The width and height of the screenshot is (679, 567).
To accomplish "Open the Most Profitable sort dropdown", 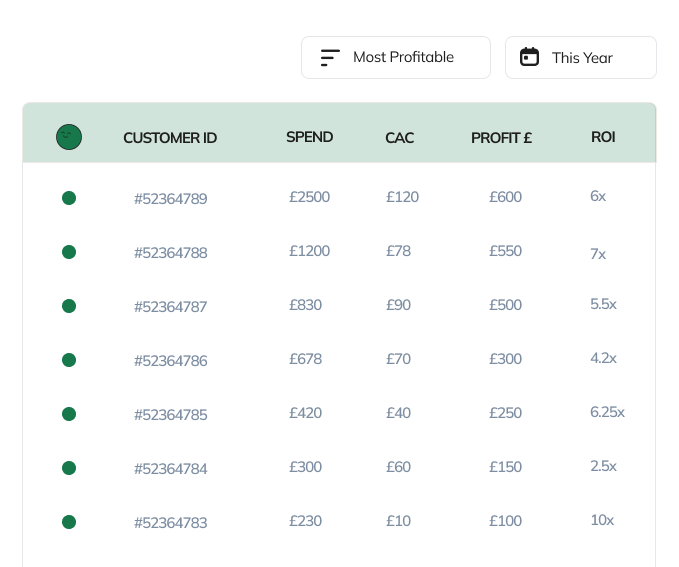I will [x=396, y=58].
